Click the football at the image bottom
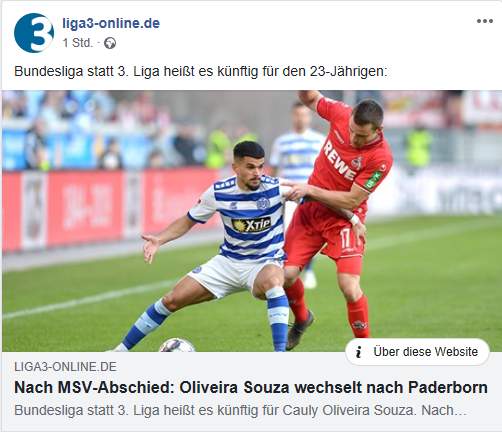 coord(177,345)
